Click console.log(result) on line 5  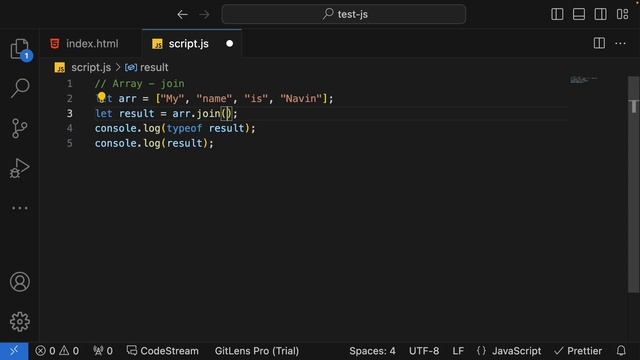point(154,143)
